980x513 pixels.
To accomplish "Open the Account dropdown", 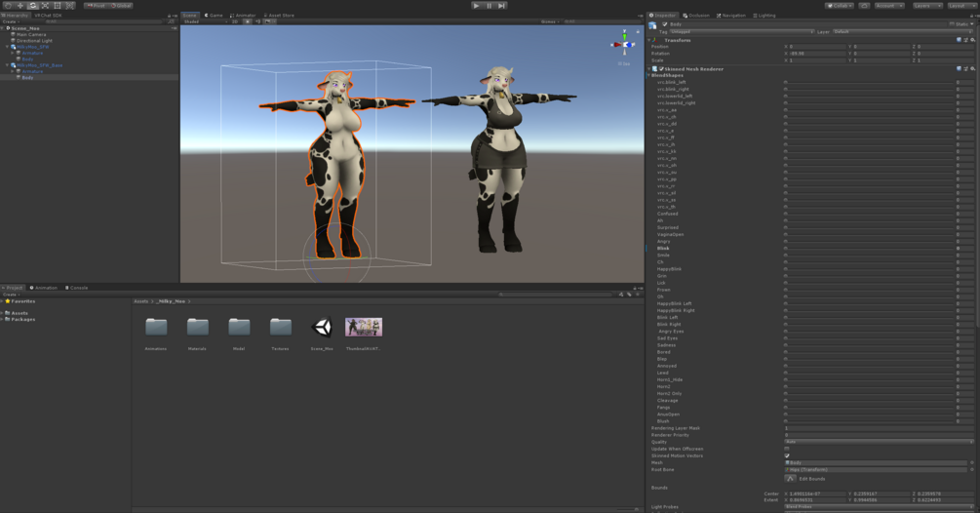I will 889,6.
